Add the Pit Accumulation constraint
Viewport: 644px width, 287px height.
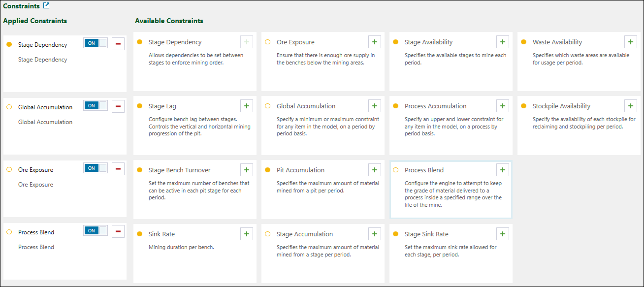point(374,170)
